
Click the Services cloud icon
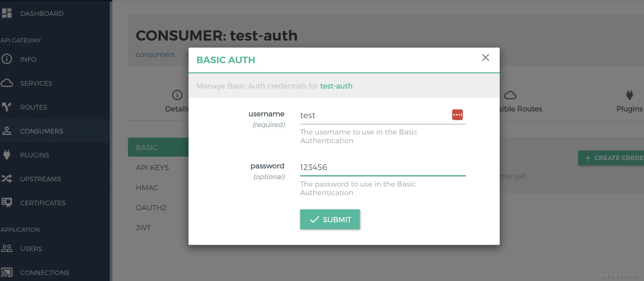point(7,83)
